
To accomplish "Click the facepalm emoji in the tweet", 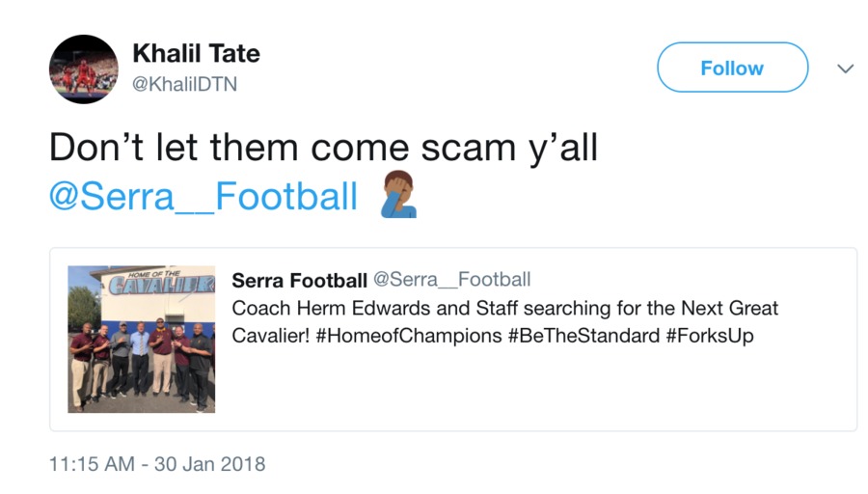I will coord(398,194).
